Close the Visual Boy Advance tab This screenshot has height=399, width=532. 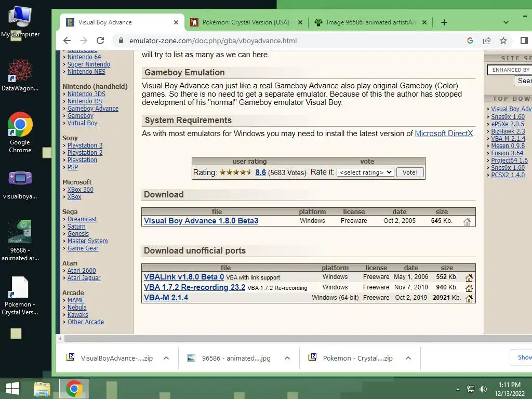point(176,22)
